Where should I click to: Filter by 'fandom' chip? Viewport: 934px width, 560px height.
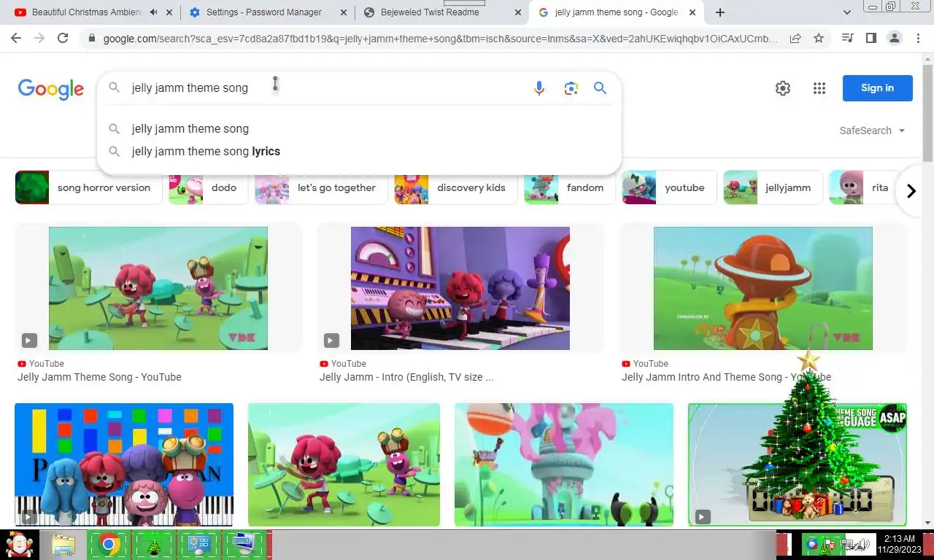click(x=568, y=187)
